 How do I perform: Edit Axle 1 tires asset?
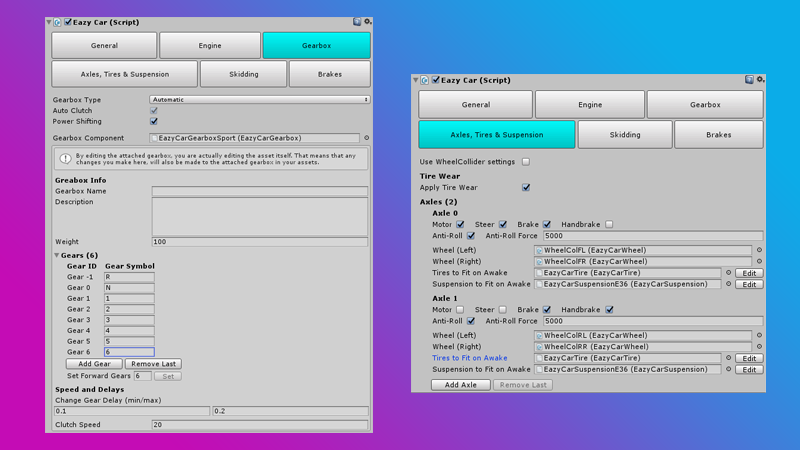(x=749, y=358)
